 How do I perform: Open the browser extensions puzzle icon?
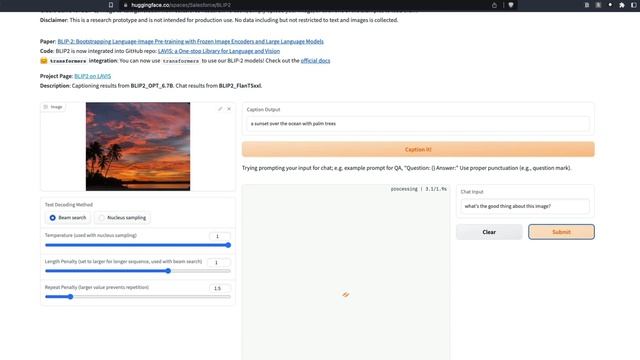[622, 5]
